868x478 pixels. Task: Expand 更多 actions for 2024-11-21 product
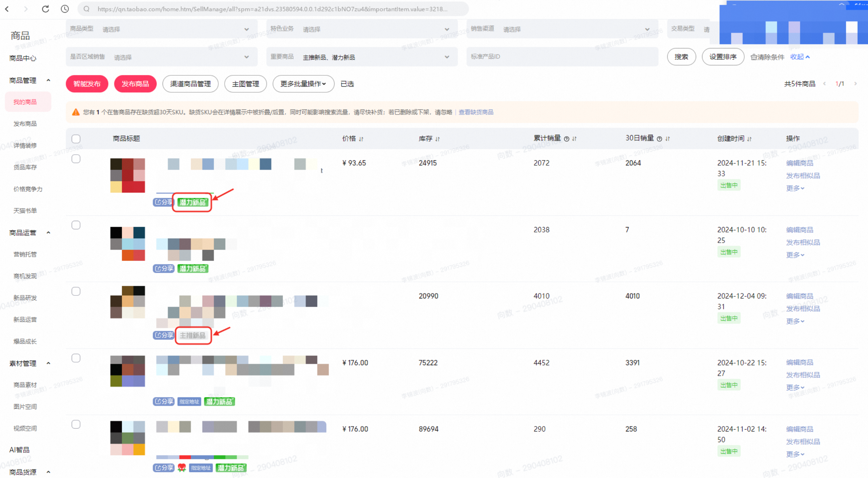(x=795, y=188)
